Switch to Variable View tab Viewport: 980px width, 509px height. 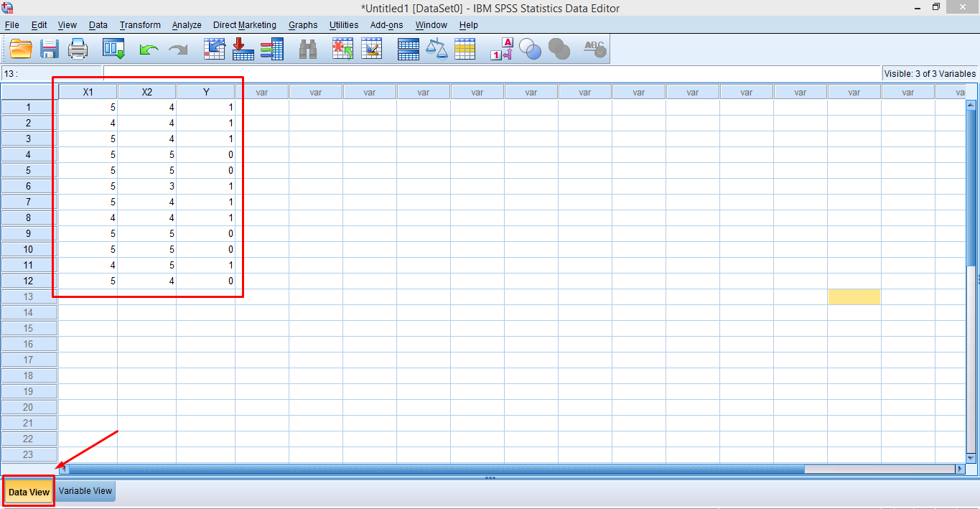tap(85, 491)
